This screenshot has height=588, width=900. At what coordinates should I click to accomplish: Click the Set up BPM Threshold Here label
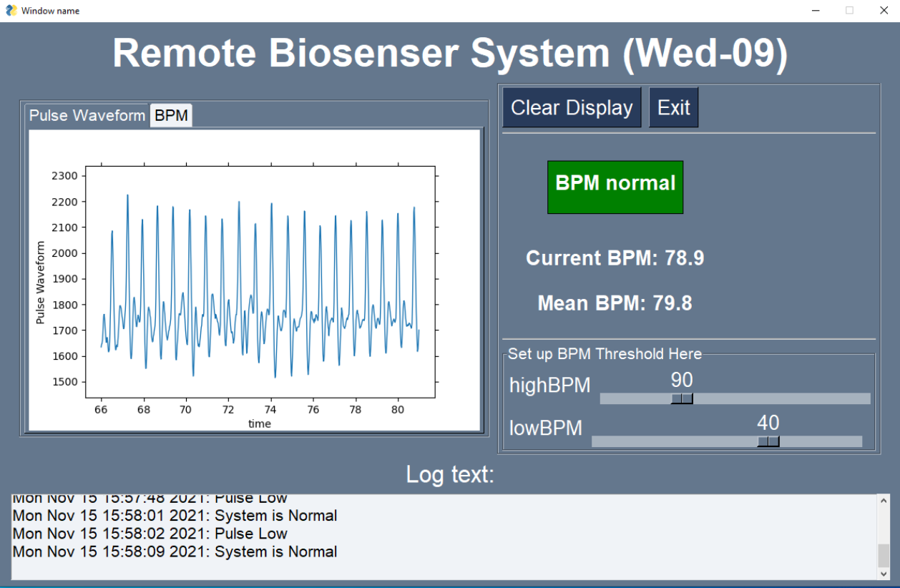[605, 353]
